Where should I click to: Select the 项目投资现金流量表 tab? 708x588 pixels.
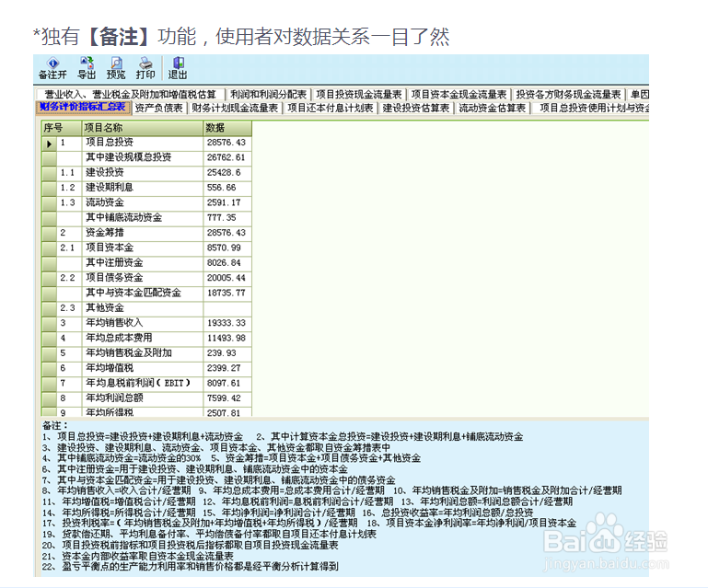(x=359, y=94)
